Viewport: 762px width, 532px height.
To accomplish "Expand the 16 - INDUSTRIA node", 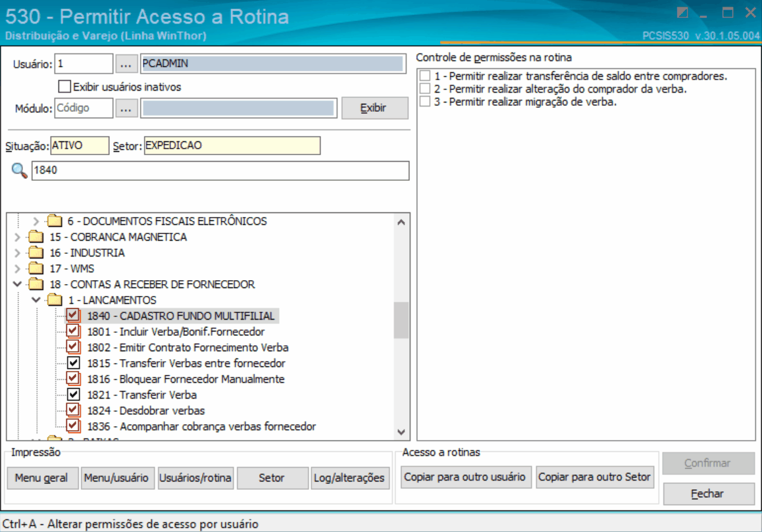I will pos(17,253).
